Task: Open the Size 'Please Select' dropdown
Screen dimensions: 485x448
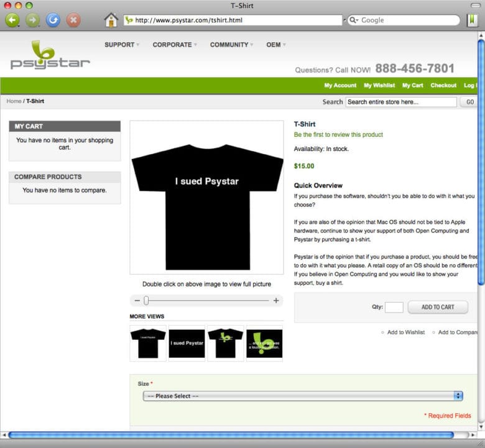Action: click(303, 396)
